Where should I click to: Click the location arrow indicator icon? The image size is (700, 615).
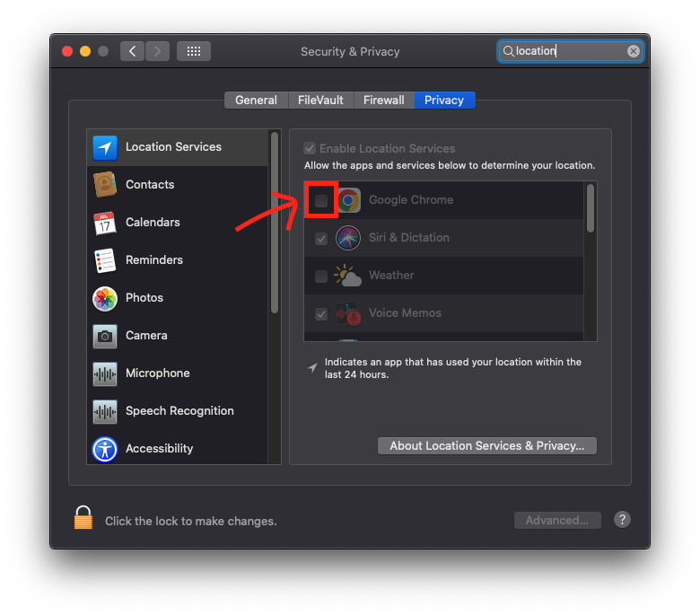pos(312,367)
